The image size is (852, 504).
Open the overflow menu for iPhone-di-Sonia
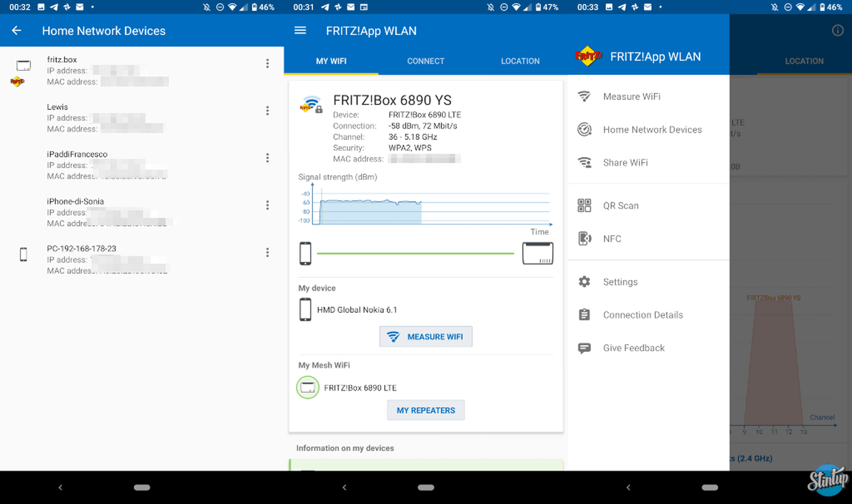tap(267, 205)
